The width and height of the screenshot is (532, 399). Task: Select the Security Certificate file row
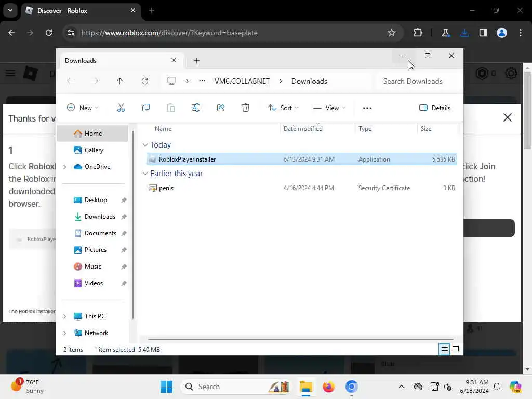pyautogui.click(x=302, y=188)
